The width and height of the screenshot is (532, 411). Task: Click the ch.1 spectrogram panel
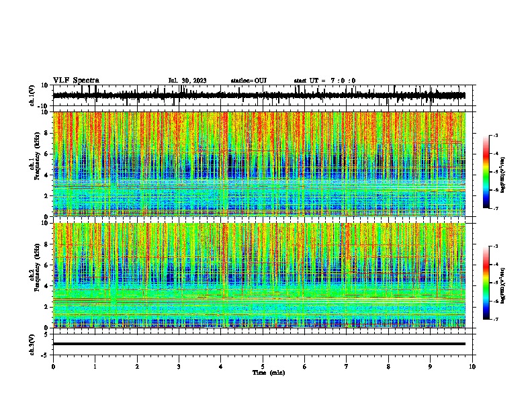click(x=259, y=164)
